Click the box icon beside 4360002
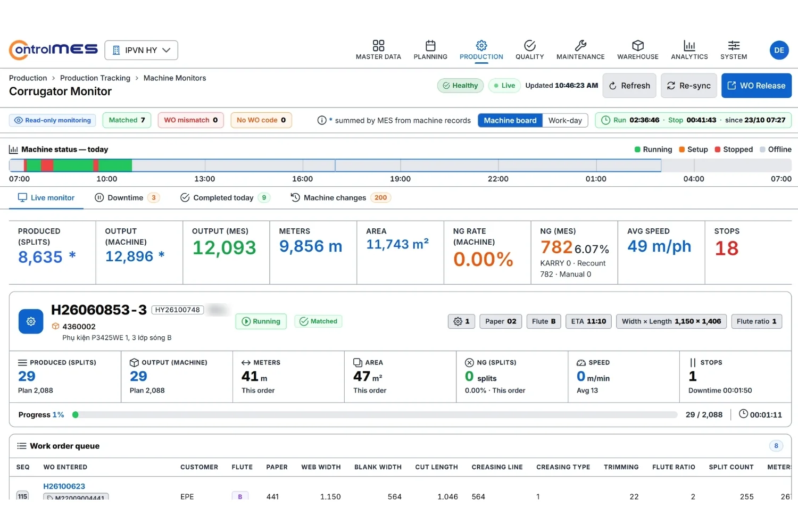 55,326
